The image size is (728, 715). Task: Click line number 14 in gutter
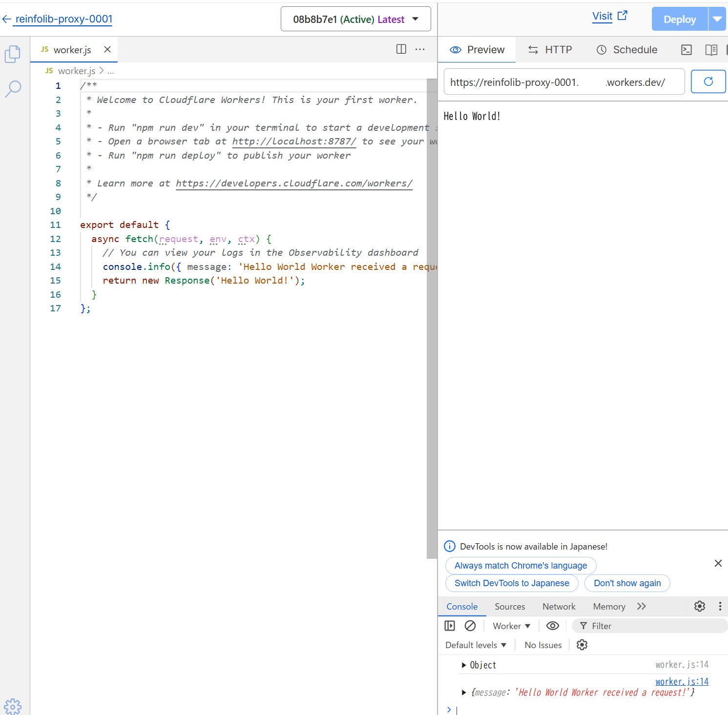coord(55,267)
